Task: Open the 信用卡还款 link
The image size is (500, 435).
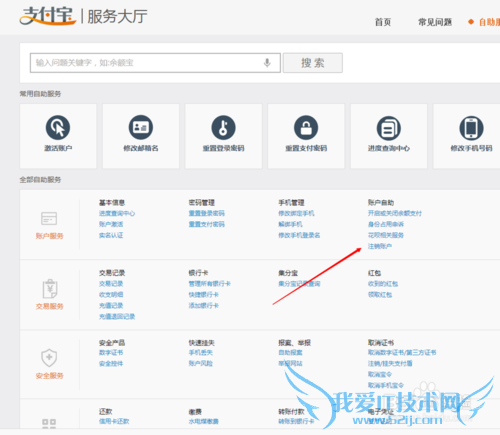Action: click(x=114, y=422)
